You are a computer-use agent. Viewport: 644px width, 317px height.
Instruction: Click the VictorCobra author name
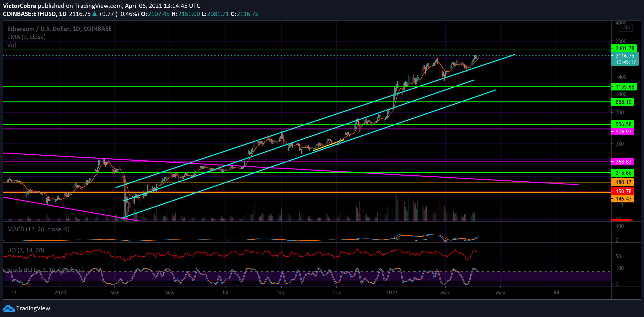click(20, 6)
